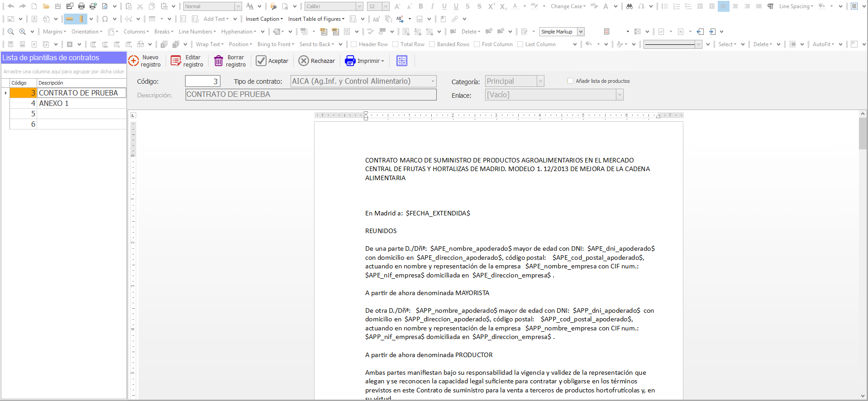Open the Tipo de contrato dropdown
Viewport: 868px width, 401px height.
coord(433,81)
